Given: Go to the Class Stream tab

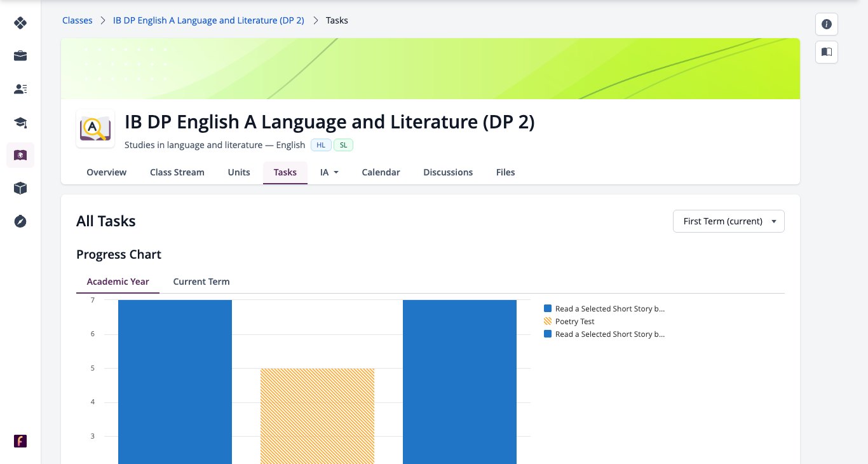Looking at the screenshot, I should pos(177,172).
